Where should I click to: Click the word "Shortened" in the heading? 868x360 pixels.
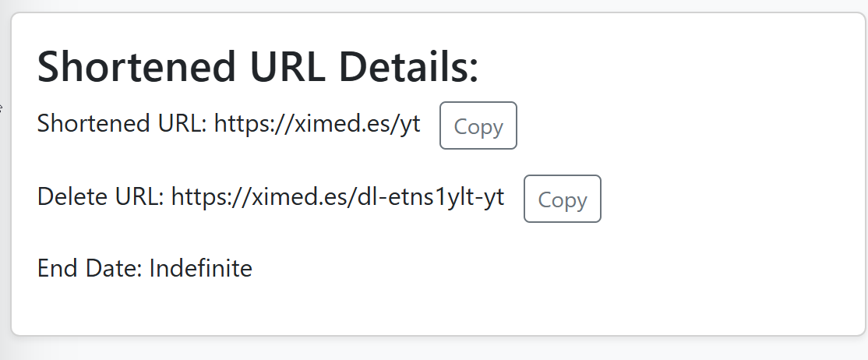tap(136, 67)
